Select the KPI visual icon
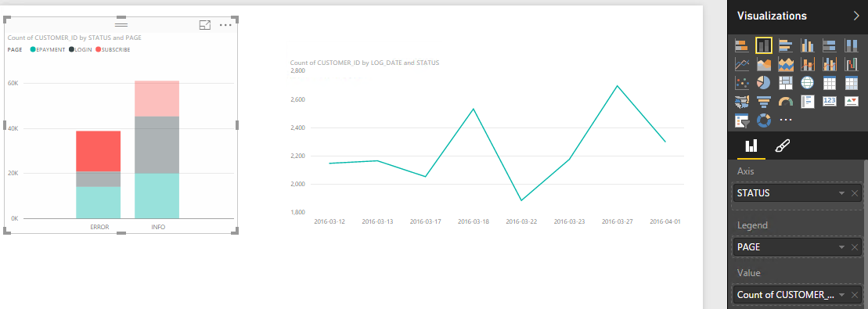 pos(851,102)
